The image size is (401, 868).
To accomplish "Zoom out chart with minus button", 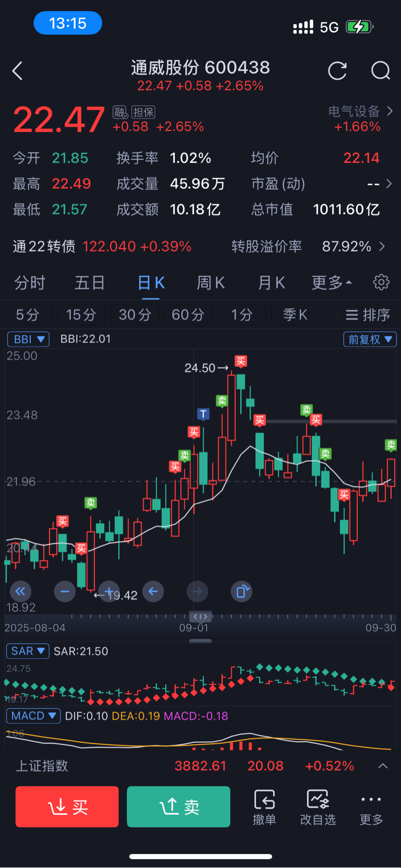I will [65, 591].
